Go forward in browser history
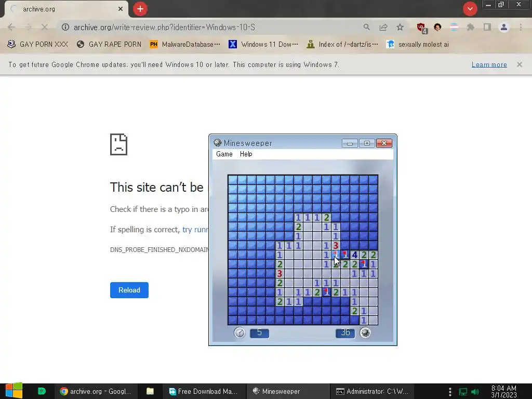532x399 pixels. pyautogui.click(x=28, y=27)
